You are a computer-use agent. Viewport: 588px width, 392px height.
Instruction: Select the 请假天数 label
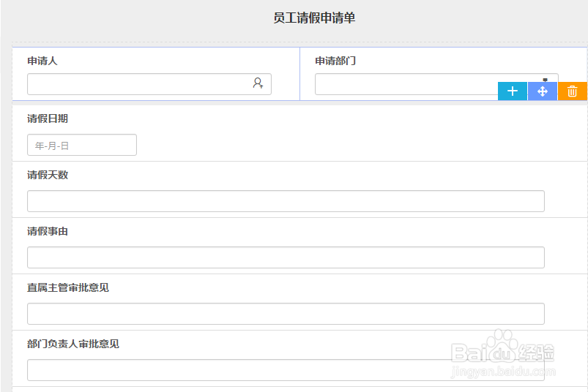tap(48, 175)
